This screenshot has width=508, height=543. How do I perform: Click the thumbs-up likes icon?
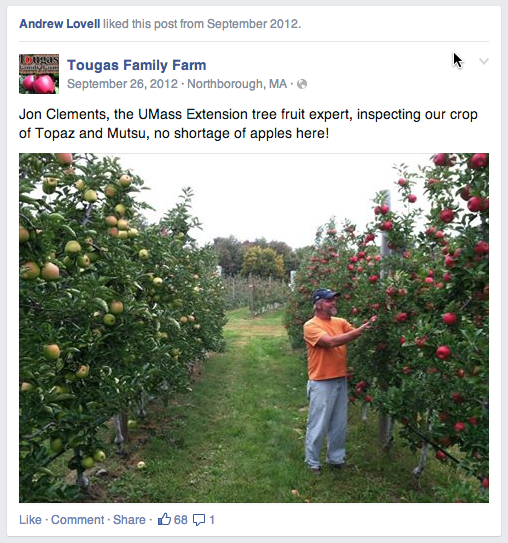point(164,519)
